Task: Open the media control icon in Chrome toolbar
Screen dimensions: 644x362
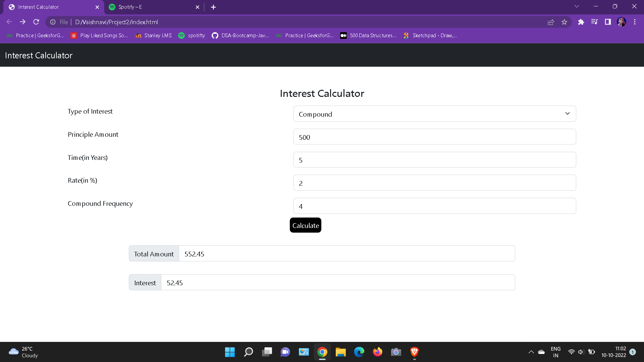Action: click(x=594, y=22)
